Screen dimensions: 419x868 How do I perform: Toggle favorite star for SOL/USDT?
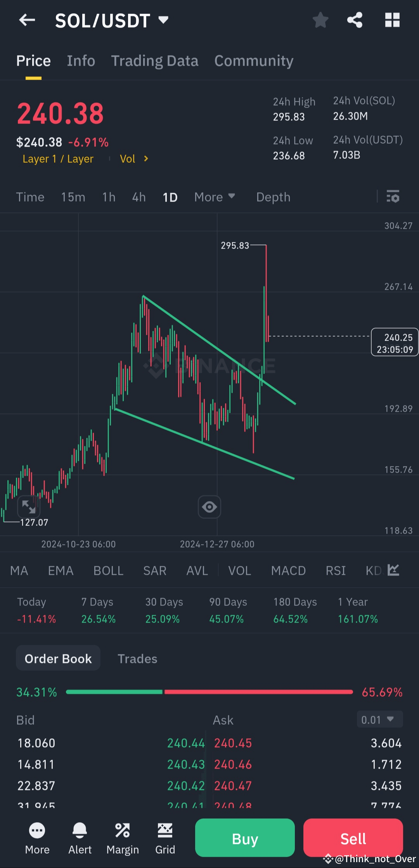(x=320, y=20)
